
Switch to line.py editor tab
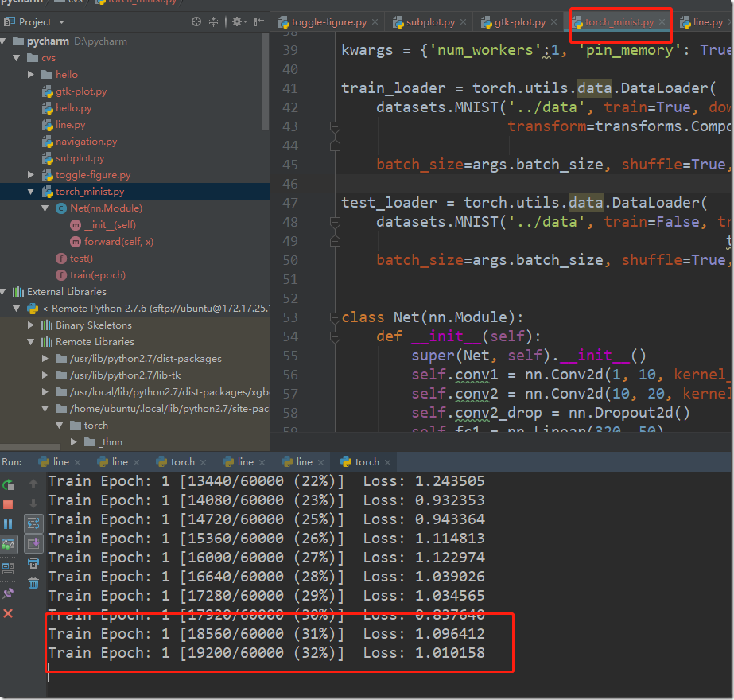[x=704, y=21]
